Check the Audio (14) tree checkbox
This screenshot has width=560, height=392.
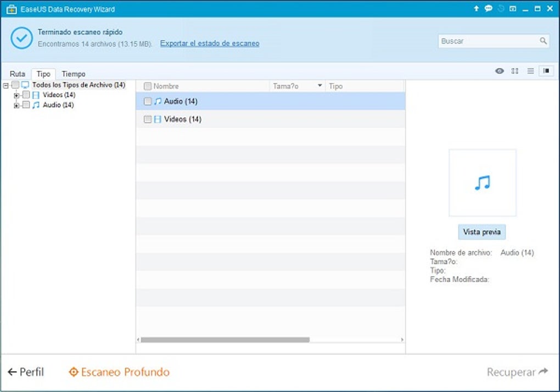click(26, 105)
